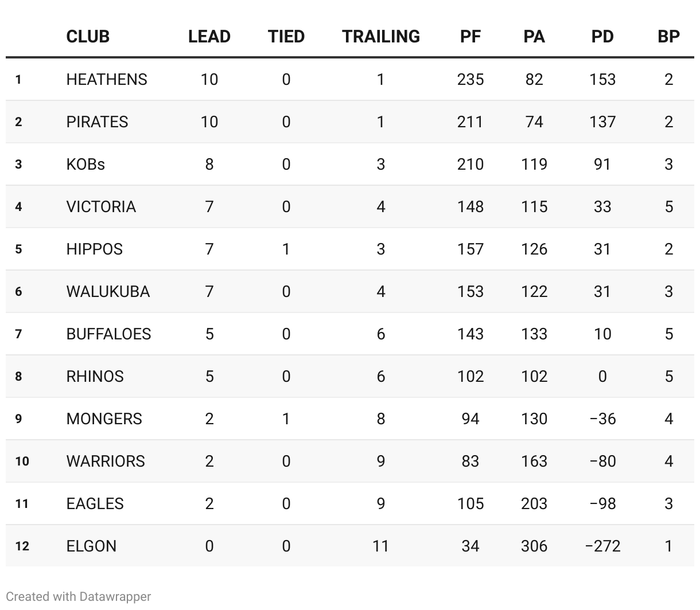Select the HIPPOS club name
The width and height of the screenshot is (700, 610).
[95, 249]
